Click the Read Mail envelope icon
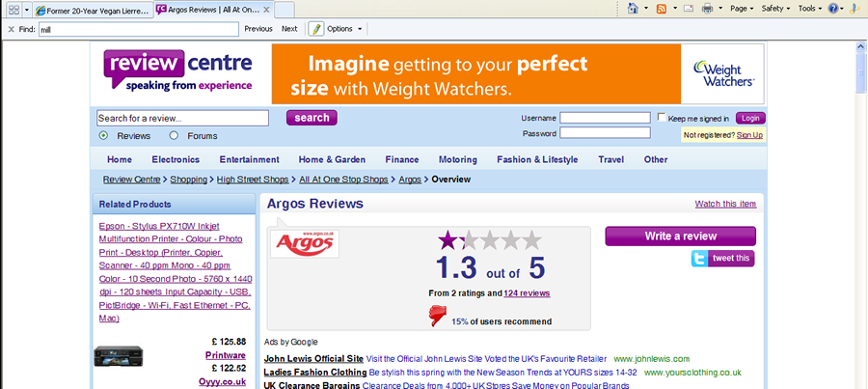Viewport: 868px width, 389px height. coord(689,9)
